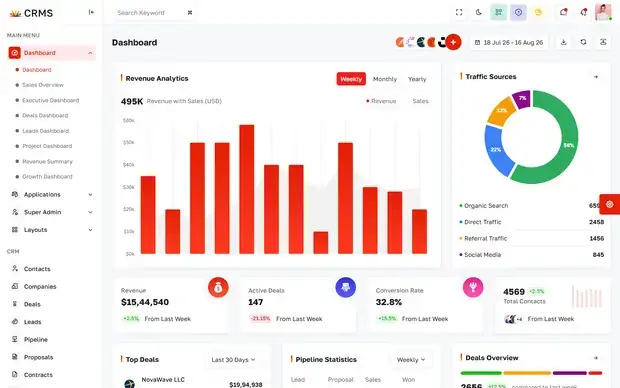Open Deals Dashboard submenu item
The width and height of the screenshot is (620, 388).
[45, 115]
